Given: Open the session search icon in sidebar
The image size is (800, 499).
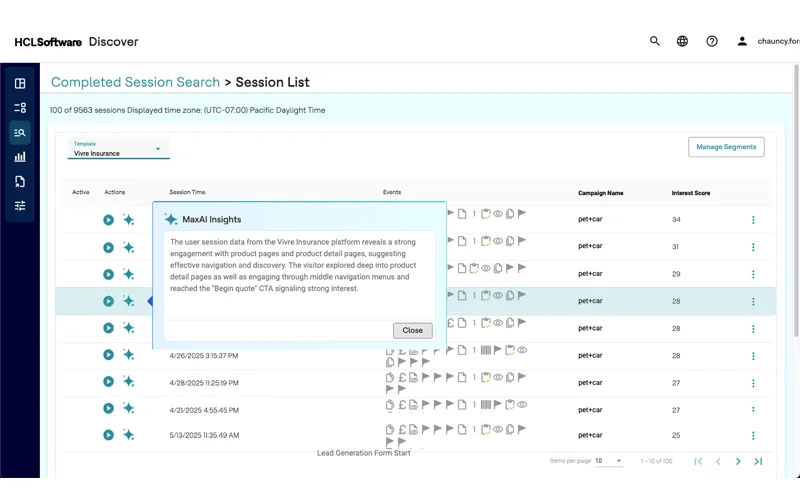Looking at the screenshot, I should (x=20, y=132).
